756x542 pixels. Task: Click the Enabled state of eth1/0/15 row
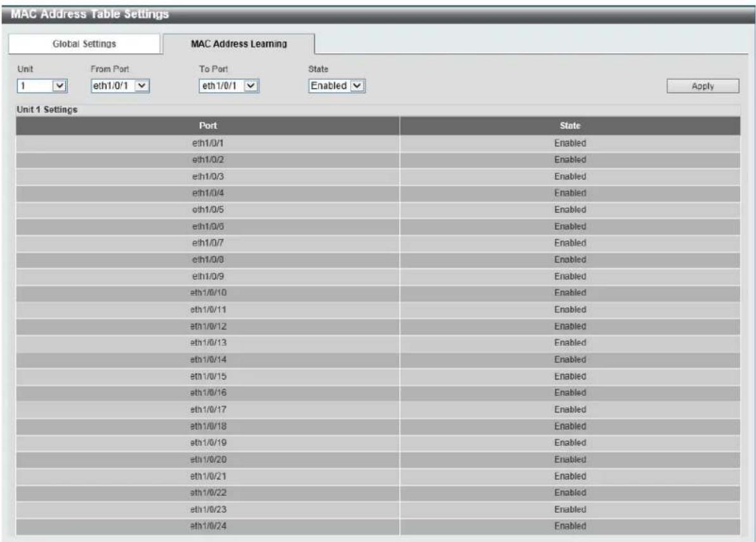click(570, 376)
